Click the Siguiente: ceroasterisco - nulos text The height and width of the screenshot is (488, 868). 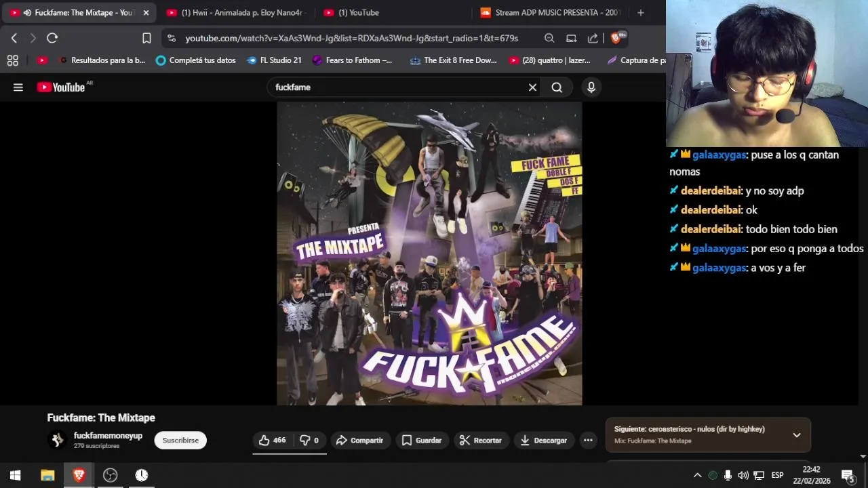pyautogui.click(x=689, y=429)
